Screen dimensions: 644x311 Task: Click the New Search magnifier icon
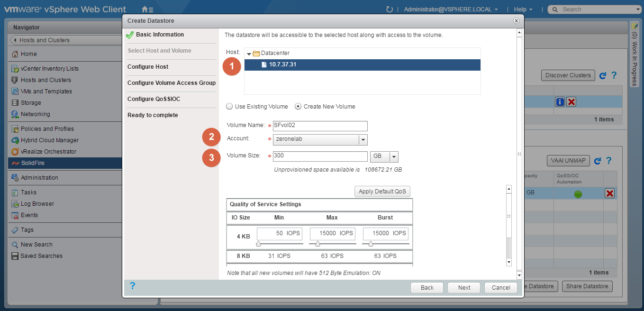coord(15,245)
